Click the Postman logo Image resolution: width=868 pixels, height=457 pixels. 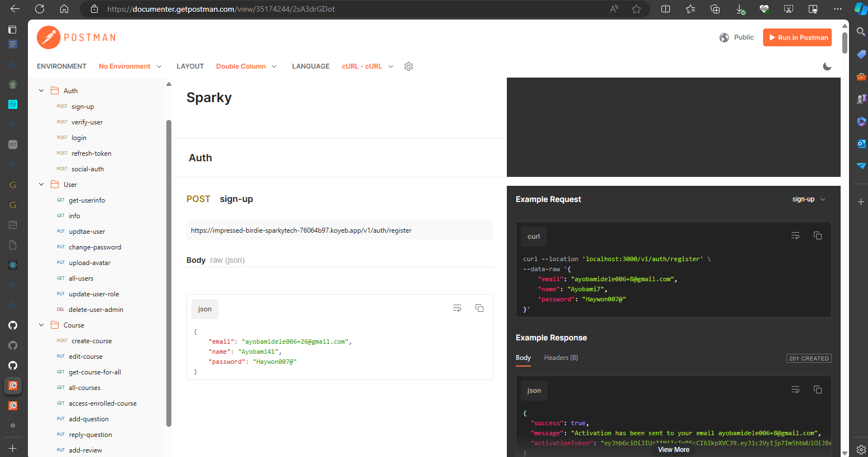pos(76,37)
